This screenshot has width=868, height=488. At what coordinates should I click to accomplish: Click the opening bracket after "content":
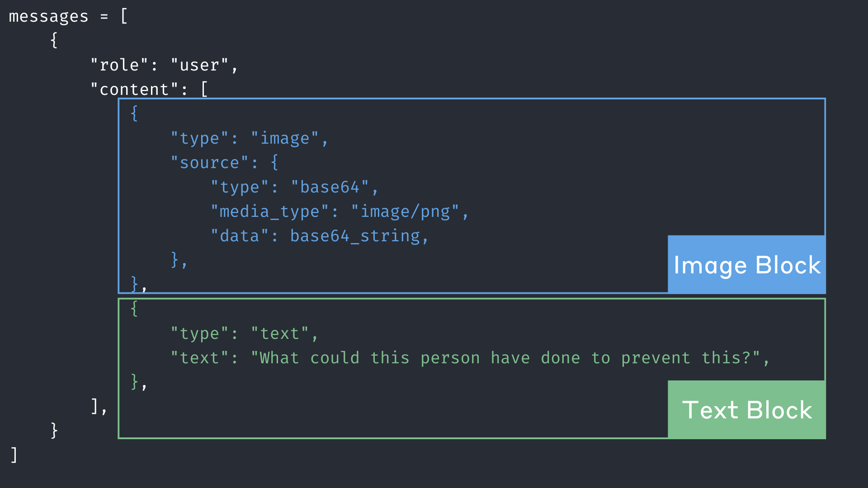(x=204, y=90)
